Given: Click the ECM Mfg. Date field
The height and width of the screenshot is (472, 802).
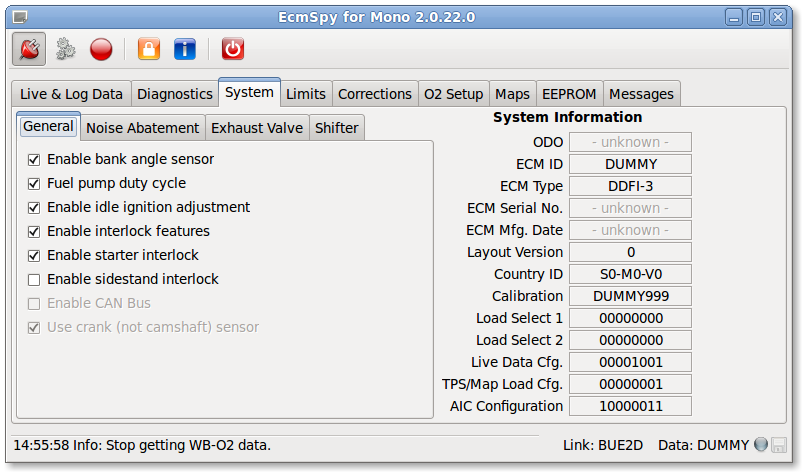Looking at the screenshot, I should tap(630, 230).
